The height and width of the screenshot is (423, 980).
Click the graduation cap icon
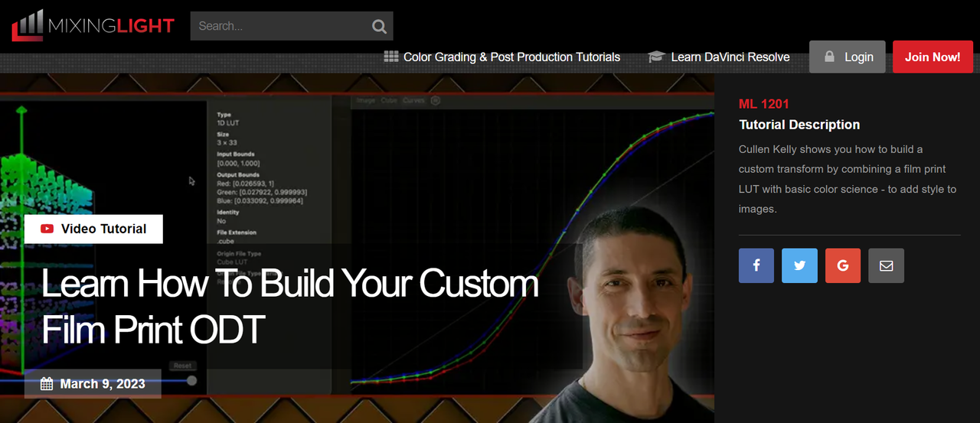click(x=656, y=57)
